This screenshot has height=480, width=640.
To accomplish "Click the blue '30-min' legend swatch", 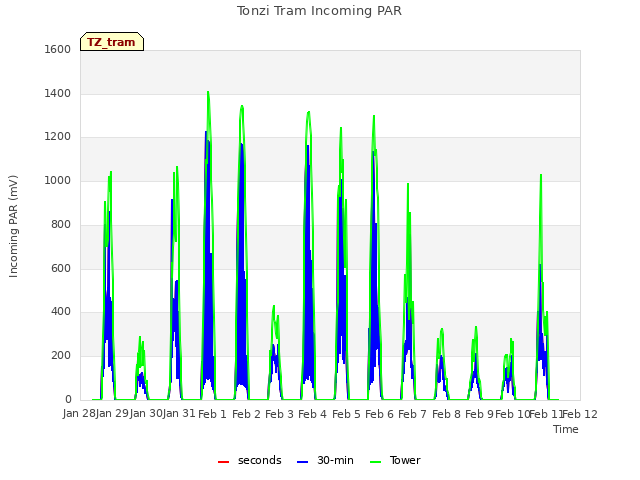I will pyautogui.click(x=302, y=461).
